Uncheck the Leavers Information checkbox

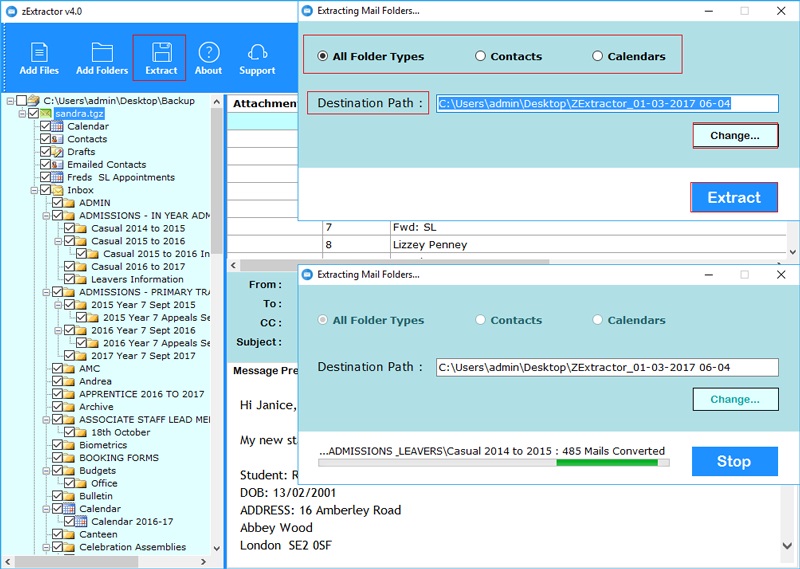pyautogui.click(x=69, y=279)
